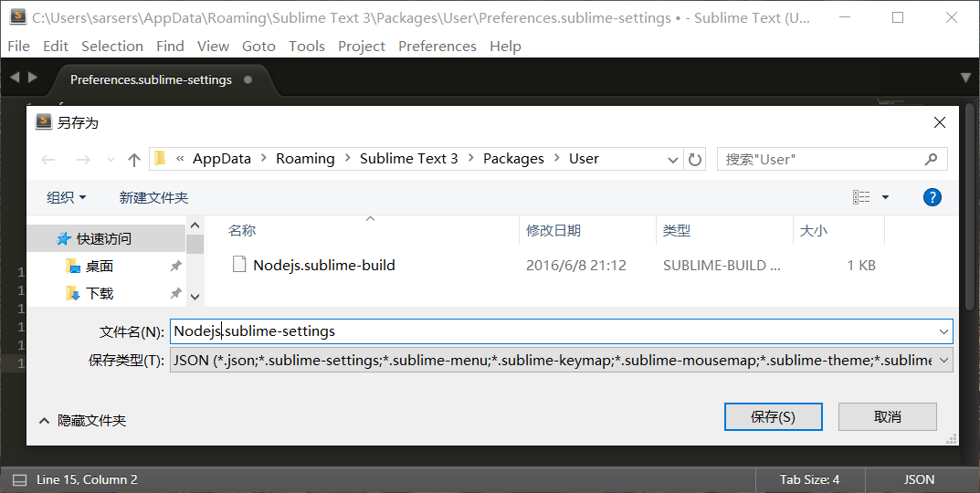The image size is (980, 493).
Task: Open 下载 folder in navigation pane
Action: [100, 294]
